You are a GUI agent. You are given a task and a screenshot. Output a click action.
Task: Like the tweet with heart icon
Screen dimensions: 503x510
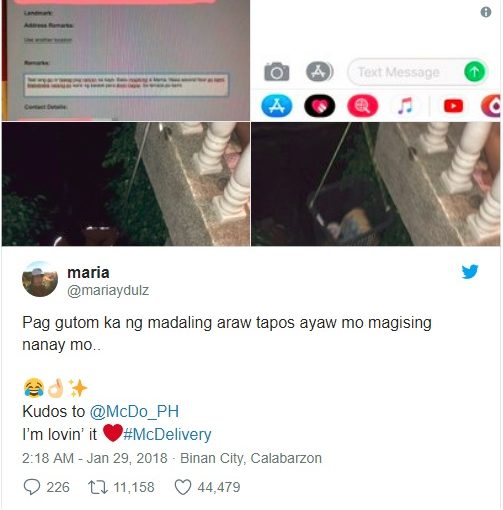pyautogui.click(x=183, y=487)
